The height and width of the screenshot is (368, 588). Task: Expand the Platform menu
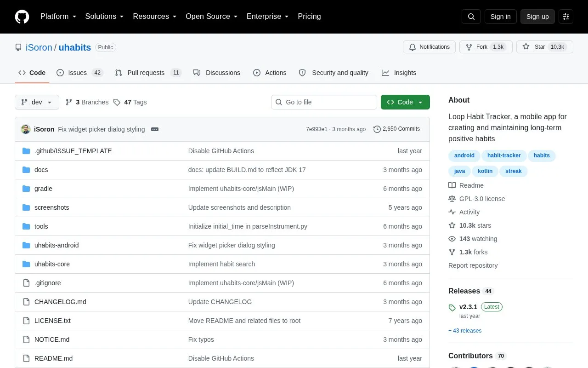click(x=58, y=17)
